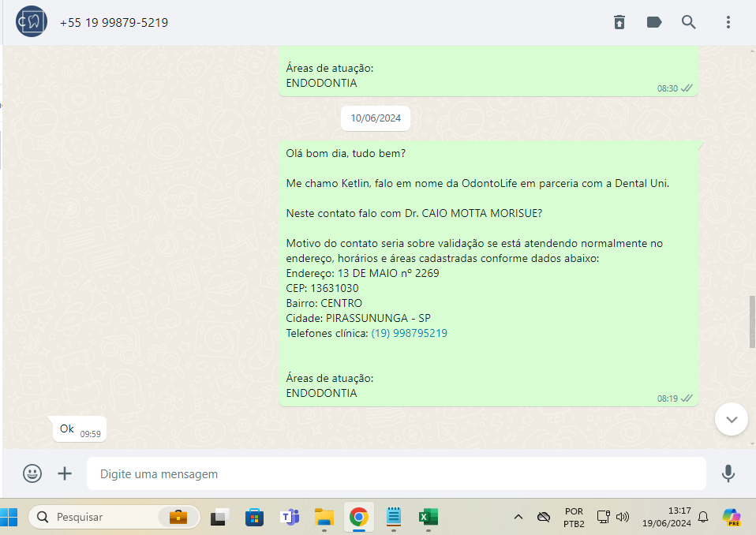
Task: Click the message input field
Action: pos(396,473)
